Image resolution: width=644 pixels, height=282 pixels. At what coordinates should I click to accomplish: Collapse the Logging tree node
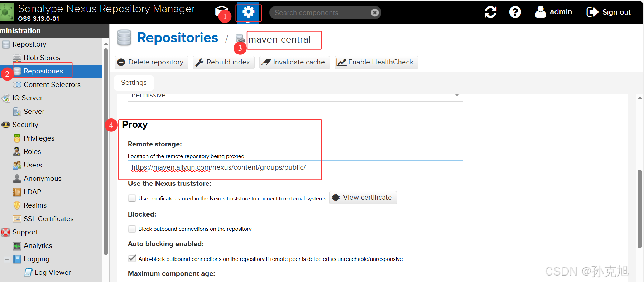[6, 259]
